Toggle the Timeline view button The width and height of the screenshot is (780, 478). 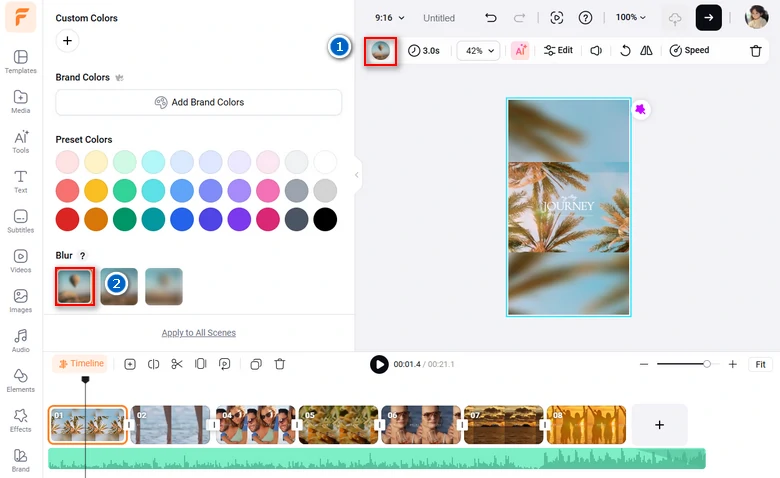click(x=80, y=364)
